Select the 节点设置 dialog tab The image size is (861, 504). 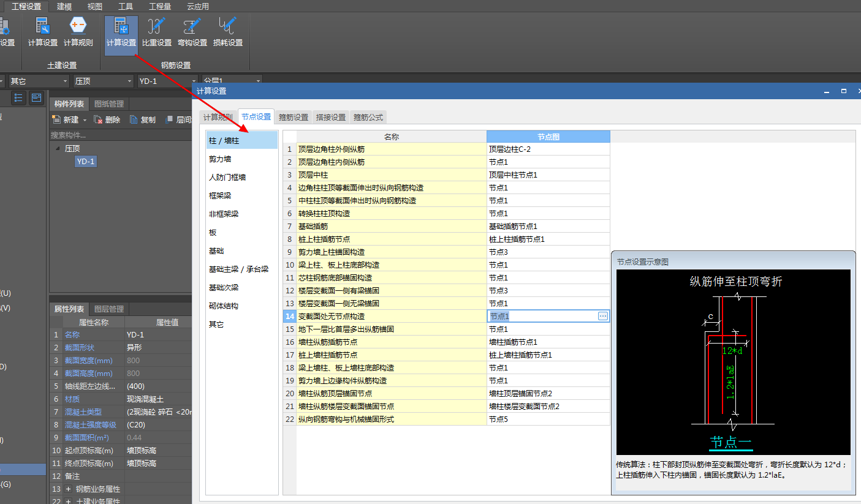click(x=256, y=116)
